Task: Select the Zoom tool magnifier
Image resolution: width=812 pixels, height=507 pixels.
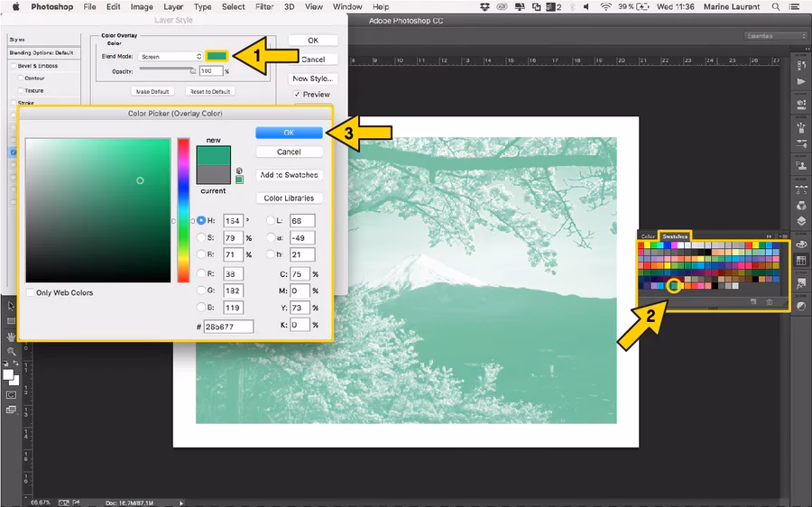Action: coord(11,351)
